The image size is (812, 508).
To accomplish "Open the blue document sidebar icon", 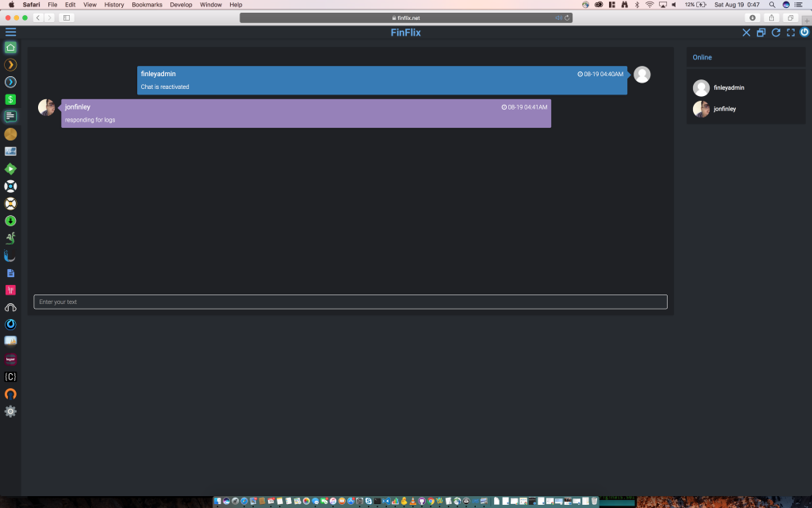I will (10, 273).
